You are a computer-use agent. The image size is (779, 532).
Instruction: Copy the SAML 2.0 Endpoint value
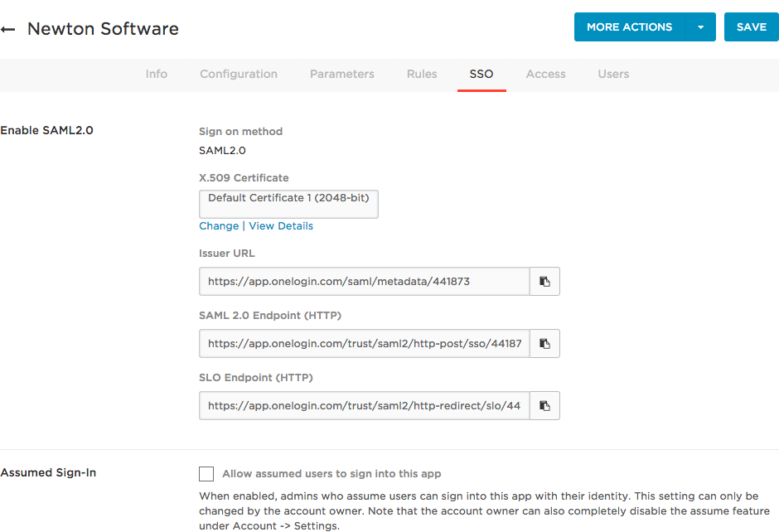click(x=544, y=343)
